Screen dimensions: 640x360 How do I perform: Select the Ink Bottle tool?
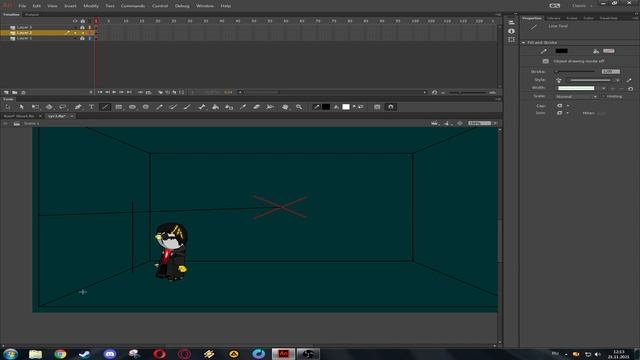pos(229,107)
